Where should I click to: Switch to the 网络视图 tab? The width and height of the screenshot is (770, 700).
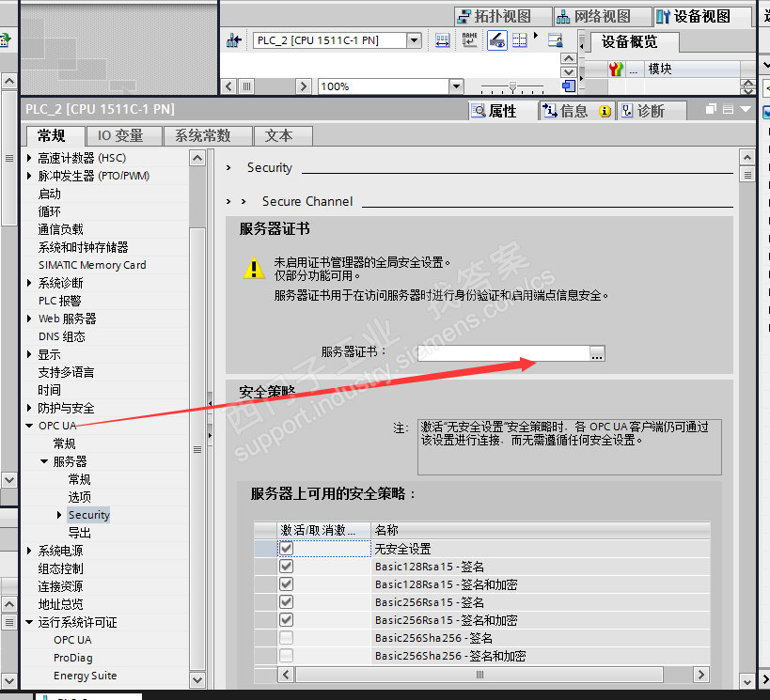pyautogui.click(x=602, y=17)
